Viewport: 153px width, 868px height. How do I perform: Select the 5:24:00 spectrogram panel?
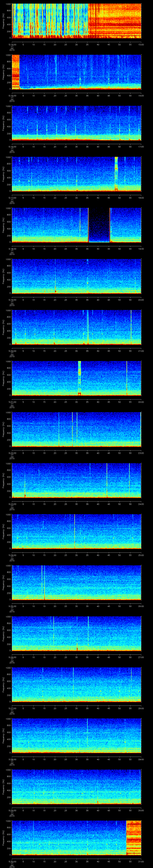77,531
